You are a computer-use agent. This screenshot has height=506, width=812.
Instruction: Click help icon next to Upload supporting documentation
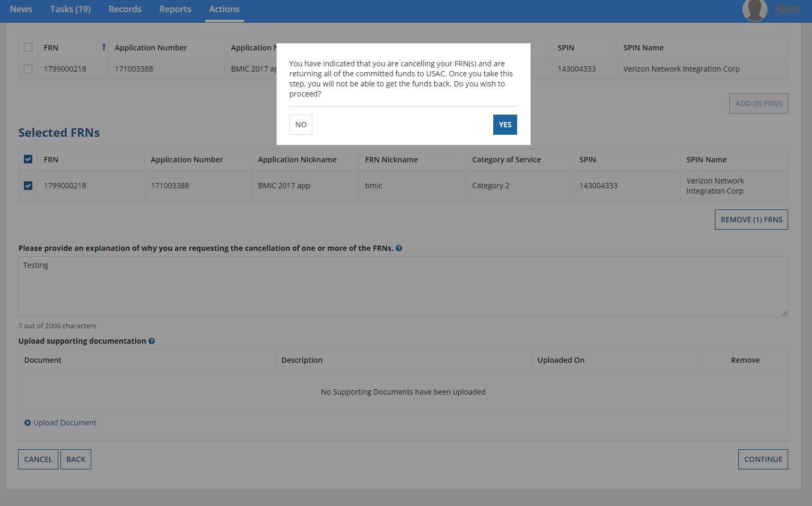point(152,341)
